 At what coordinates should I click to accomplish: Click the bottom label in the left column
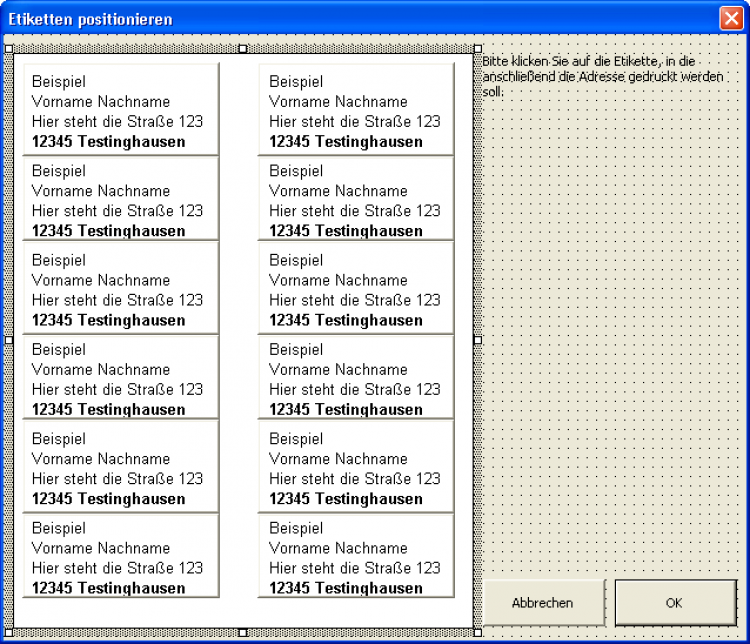click(120, 557)
